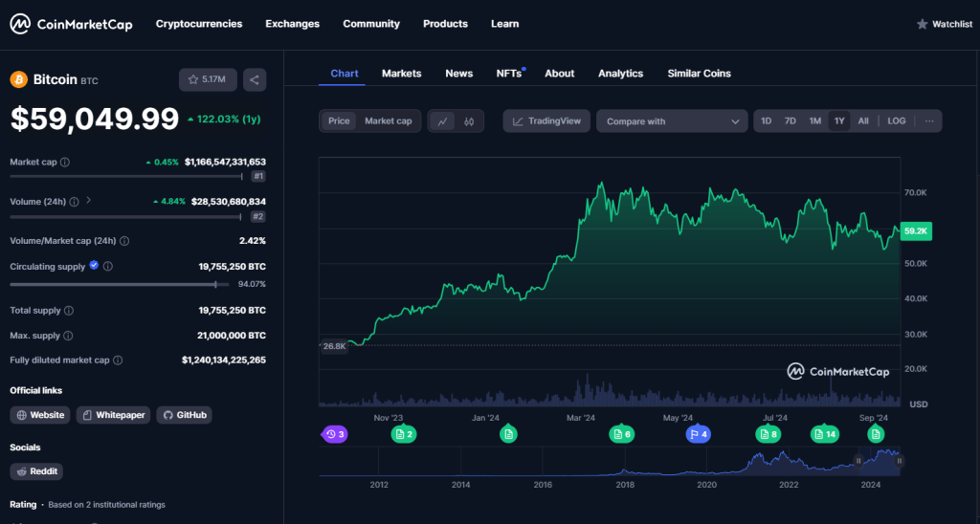The width and height of the screenshot is (980, 524).
Task: Set chart range to 1M
Action: tap(815, 121)
